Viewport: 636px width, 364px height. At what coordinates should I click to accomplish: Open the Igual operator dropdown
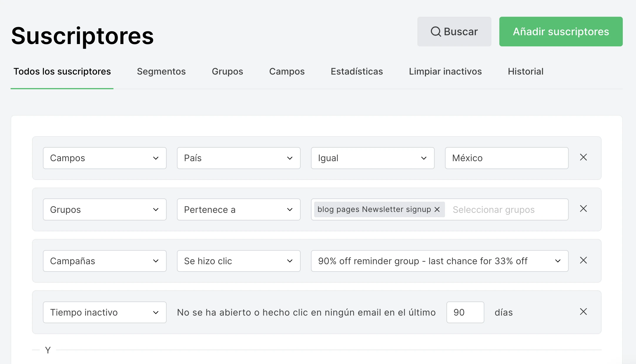[372, 158]
